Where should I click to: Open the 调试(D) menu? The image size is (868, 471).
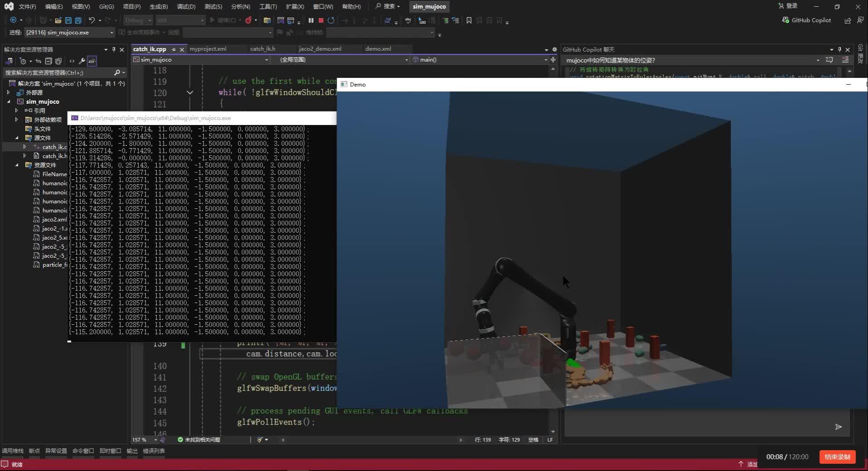coord(186,6)
